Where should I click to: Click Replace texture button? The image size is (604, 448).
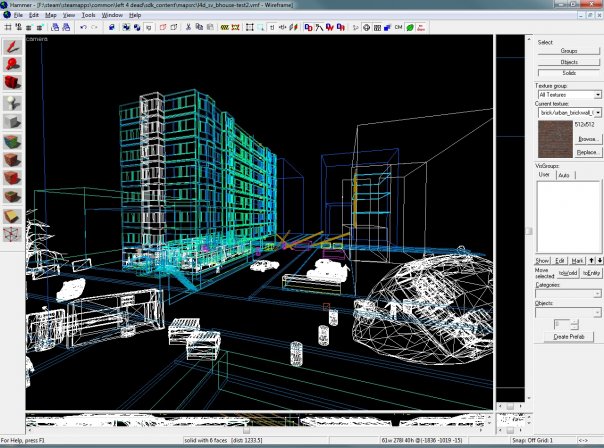coord(587,153)
